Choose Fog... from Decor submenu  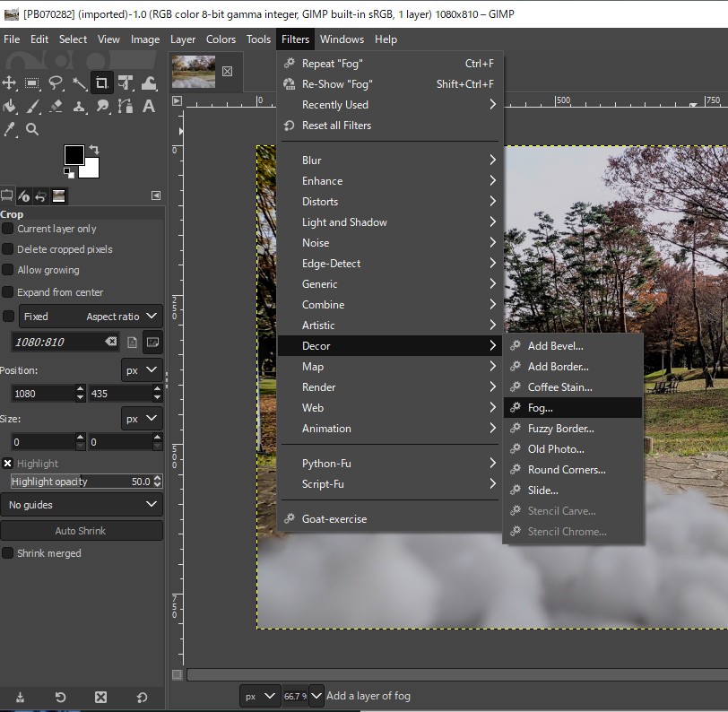tap(573, 408)
